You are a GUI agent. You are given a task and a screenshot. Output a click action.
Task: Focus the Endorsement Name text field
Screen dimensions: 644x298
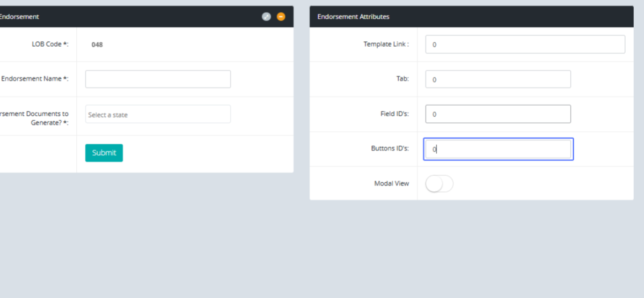158,79
